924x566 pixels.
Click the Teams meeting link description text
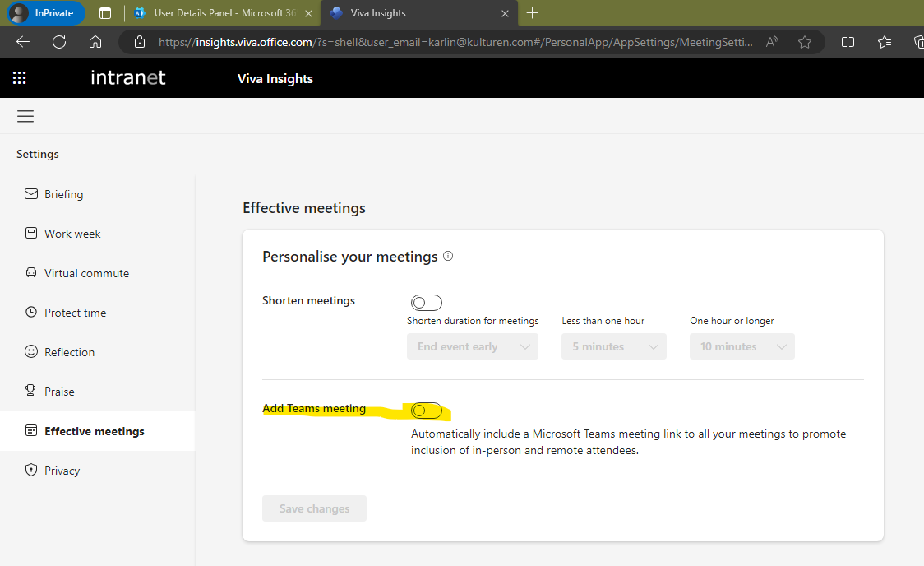tap(629, 442)
